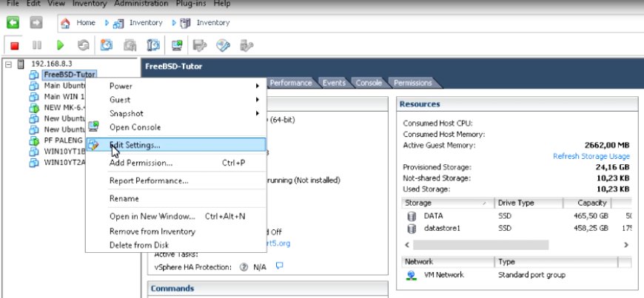Click the Storage column header
Image resolution: width=644 pixels, height=298 pixels.
tap(448, 203)
